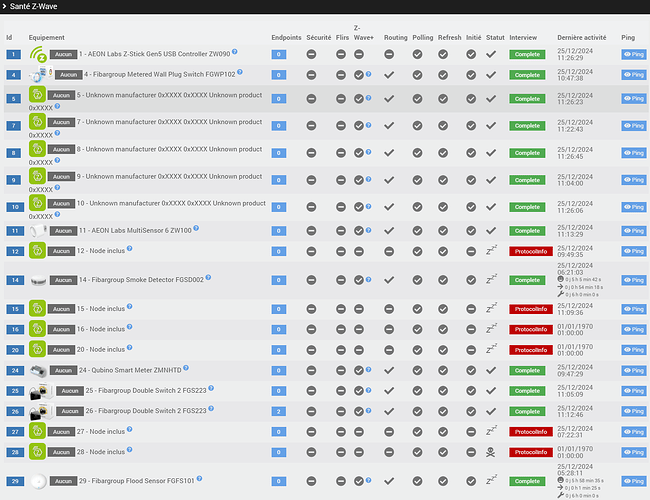
Task: Click the AEON Z-Stick controller device icon
Action: [38, 53]
